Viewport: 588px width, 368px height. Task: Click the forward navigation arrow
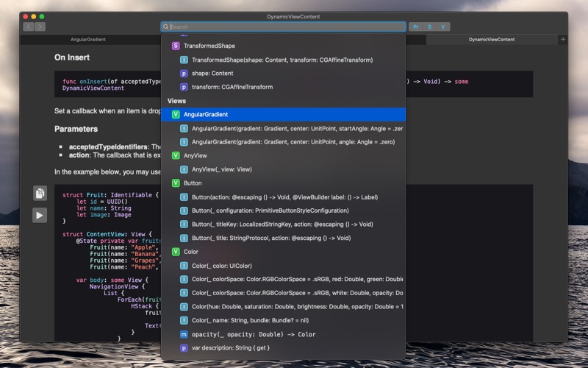tap(40, 26)
